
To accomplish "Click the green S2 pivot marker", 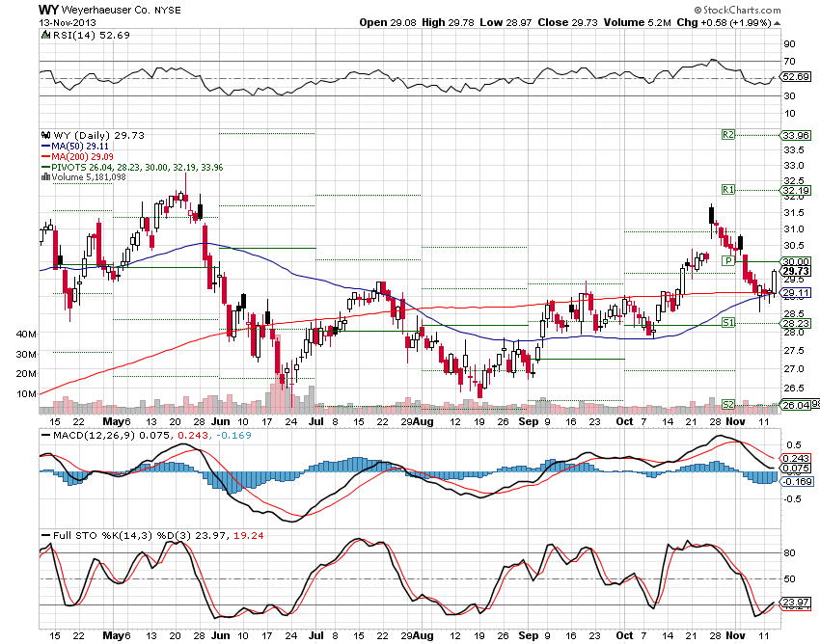I will click(728, 404).
